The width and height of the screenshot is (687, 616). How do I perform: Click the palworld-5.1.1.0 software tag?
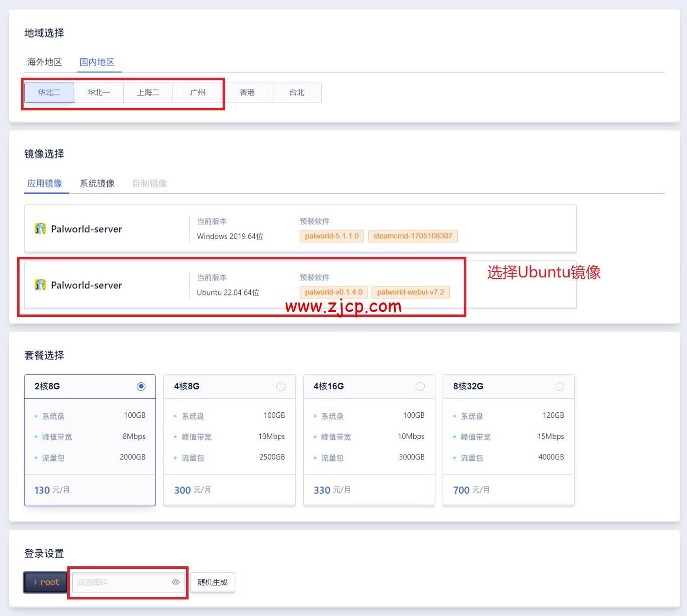[x=332, y=236]
